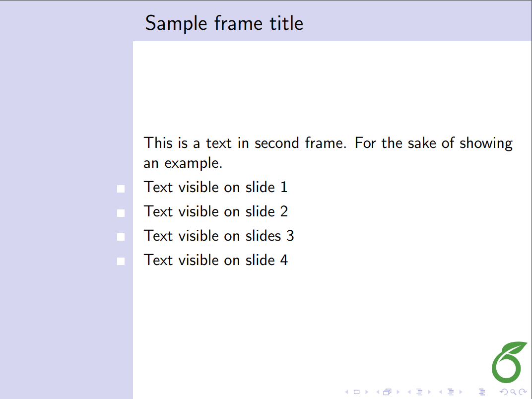532x399 pixels.
Task: Click the presentation outline lines icon
Action: 481,392
